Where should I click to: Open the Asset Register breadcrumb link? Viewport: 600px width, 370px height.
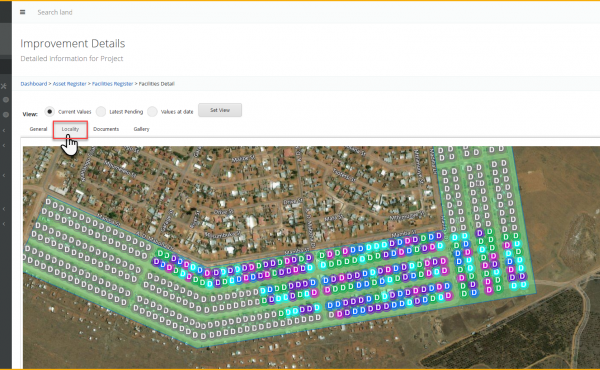(69, 84)
